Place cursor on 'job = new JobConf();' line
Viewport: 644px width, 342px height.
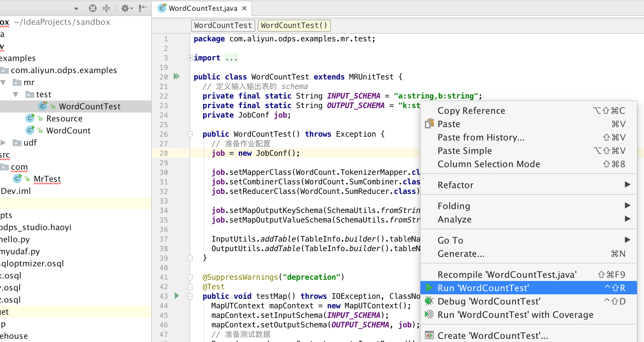(256, 153)
